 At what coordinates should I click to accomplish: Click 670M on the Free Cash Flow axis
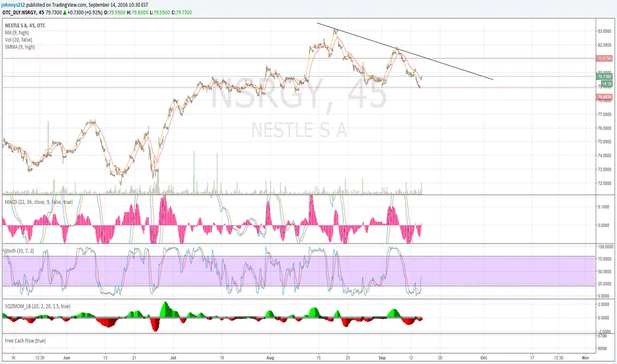[602, 336]
